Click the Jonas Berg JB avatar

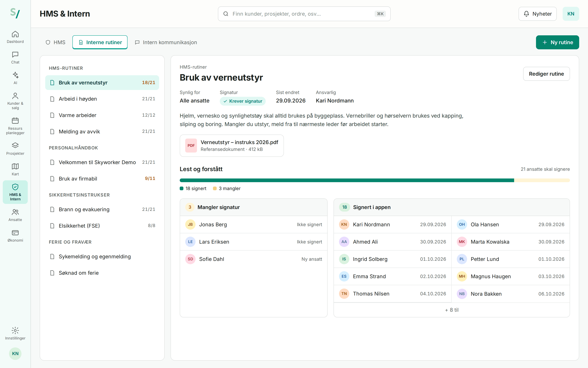(x=190, y=224)
